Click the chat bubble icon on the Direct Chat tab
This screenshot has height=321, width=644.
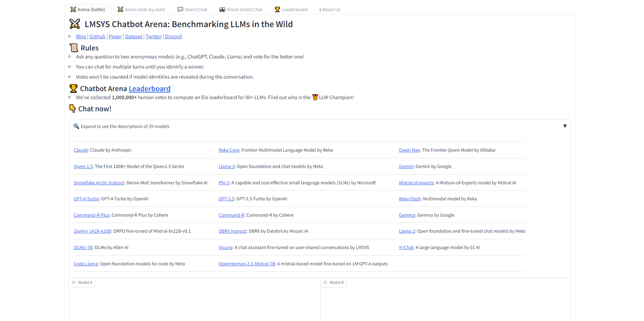(180, 9)
